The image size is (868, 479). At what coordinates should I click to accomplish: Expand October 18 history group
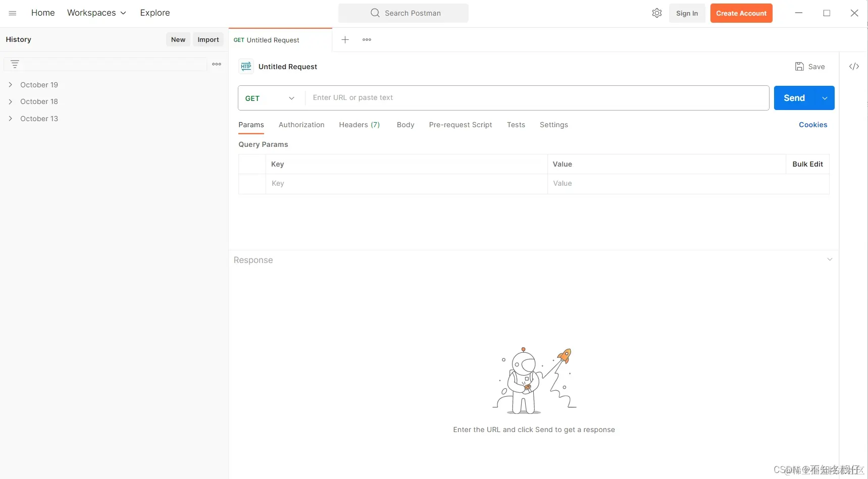[11, 101]
